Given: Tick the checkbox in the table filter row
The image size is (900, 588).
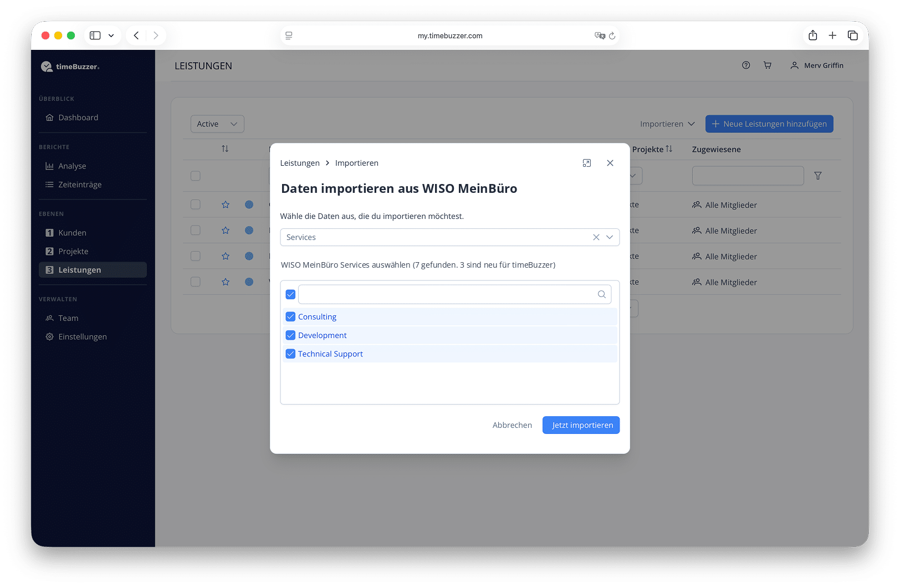Looking at the screenshot, I should click(196, 176).
